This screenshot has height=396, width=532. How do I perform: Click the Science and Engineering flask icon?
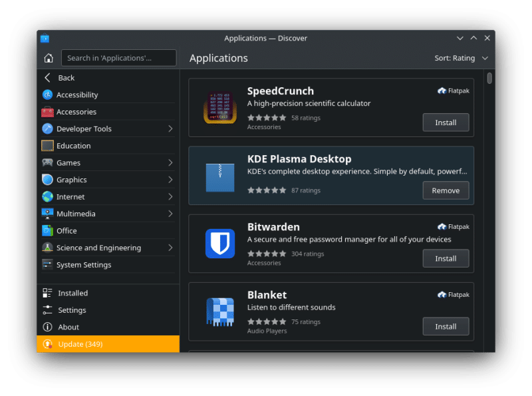[x=47, y=248]
